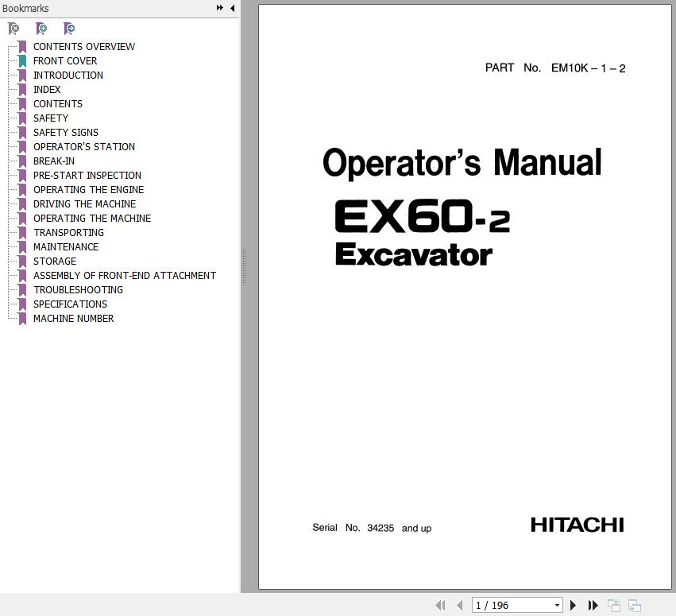This screenshot has height=616, width=676.
Task: Open the SAFETY bookmark
Action: tap(51, 118)
